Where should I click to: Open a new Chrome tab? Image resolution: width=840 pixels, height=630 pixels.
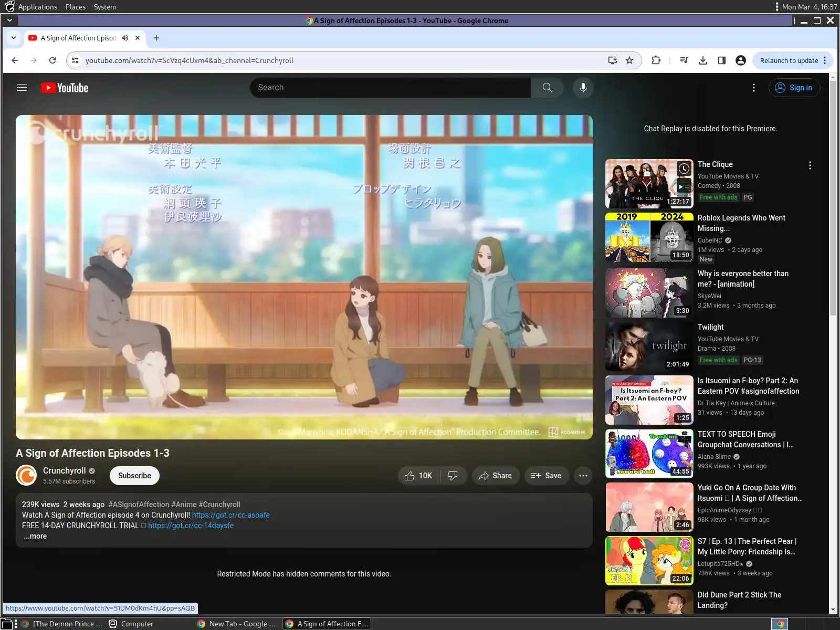[x=156, y=38]
